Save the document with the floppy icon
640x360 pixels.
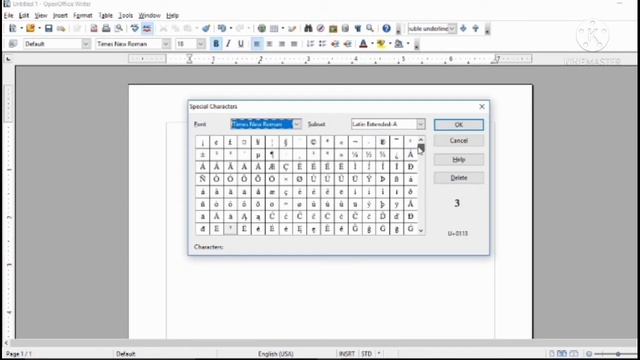49,28
